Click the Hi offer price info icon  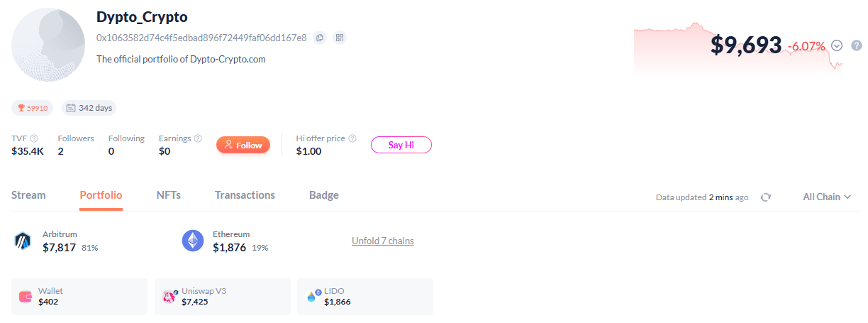[x=352, y=138]
